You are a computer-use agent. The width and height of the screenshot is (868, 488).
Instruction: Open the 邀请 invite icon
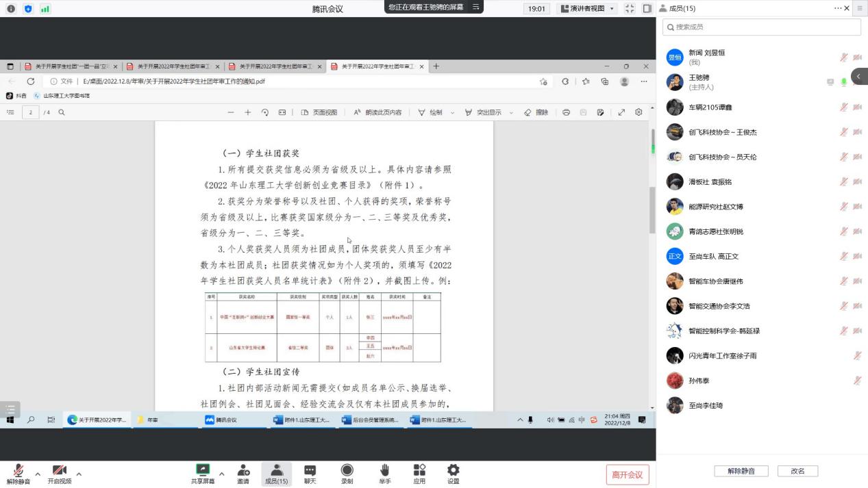[x=243, y=474]
